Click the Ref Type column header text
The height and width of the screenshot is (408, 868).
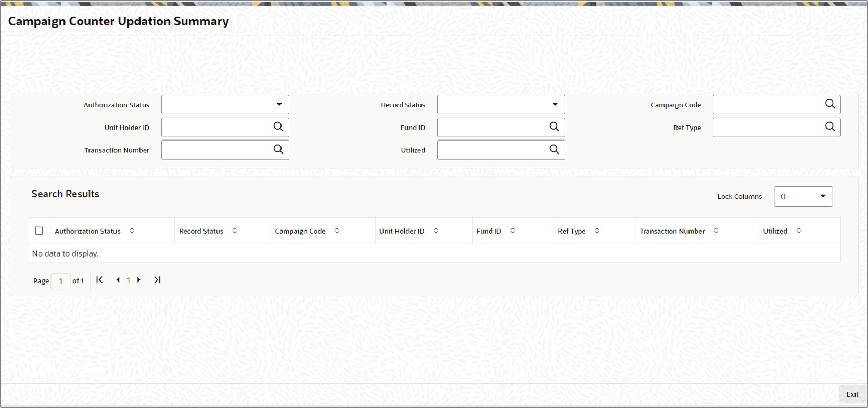point(572,231)
